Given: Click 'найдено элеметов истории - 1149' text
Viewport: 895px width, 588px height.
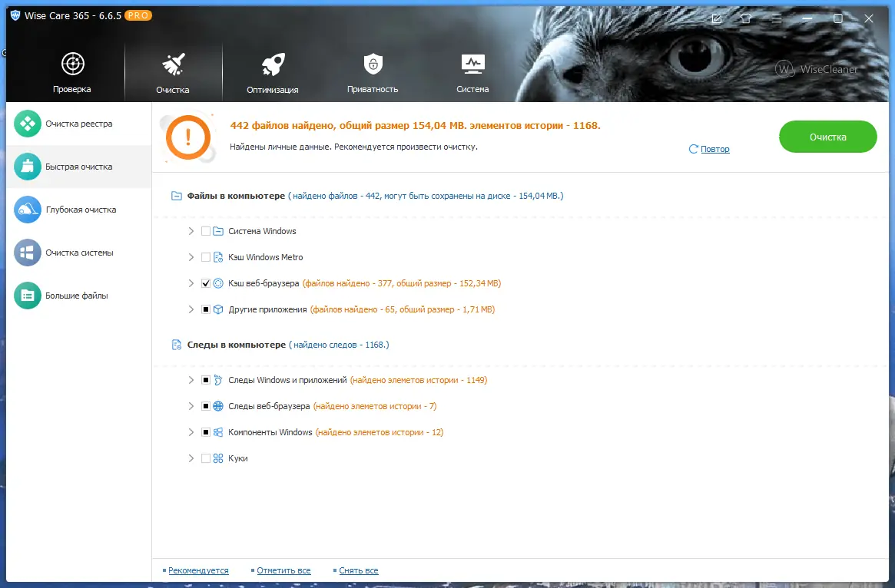Looking at the screenshot, I should 419,380.
